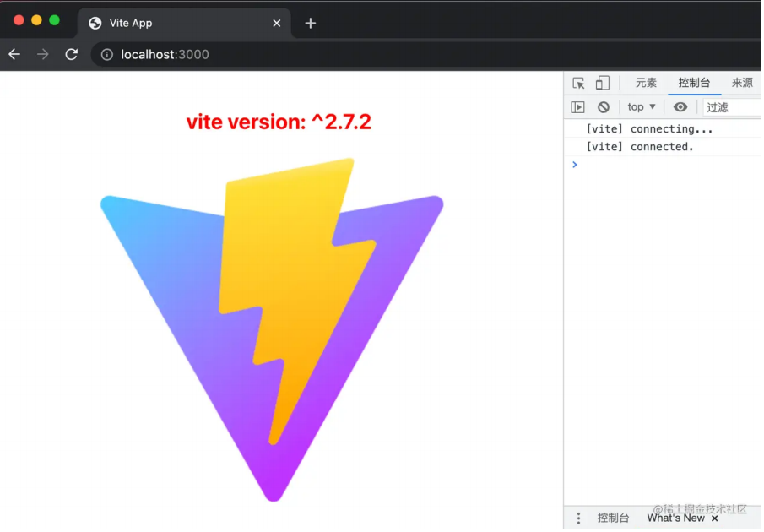Image resolution: width=764 pixels, height=532 pixels.
Task: Activate the inspect element picker icon
Action: 578,83
